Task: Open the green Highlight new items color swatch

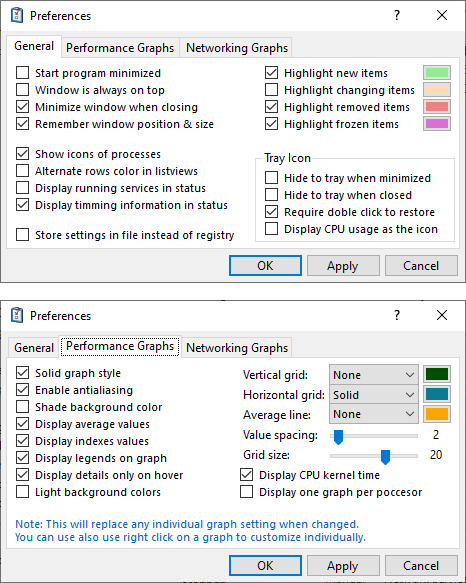Action: click(x=437, y=73)
